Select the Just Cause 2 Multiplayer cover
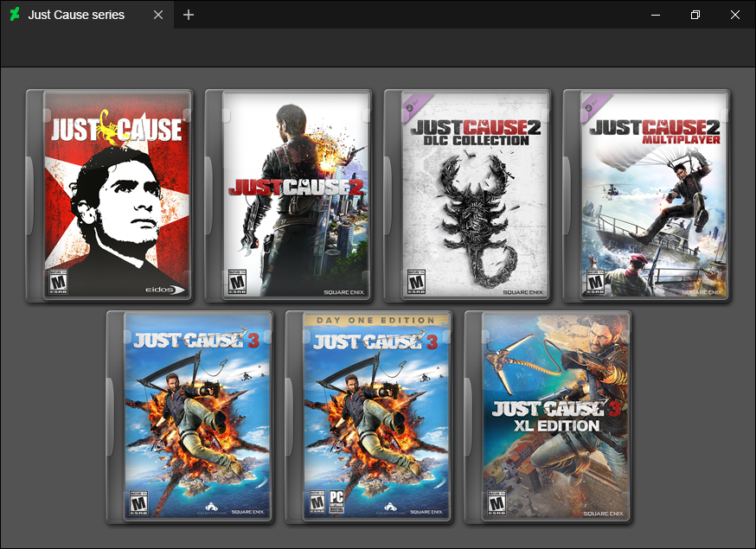Image resolution: width=756 pixels, height=549 pixels. pos(647,195)
